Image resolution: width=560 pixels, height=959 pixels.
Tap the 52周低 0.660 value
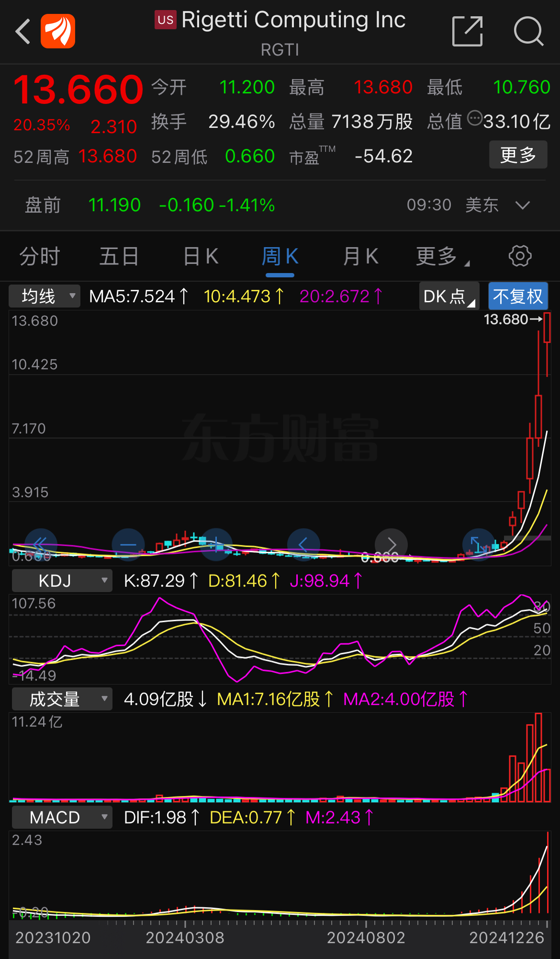[250, 156]
